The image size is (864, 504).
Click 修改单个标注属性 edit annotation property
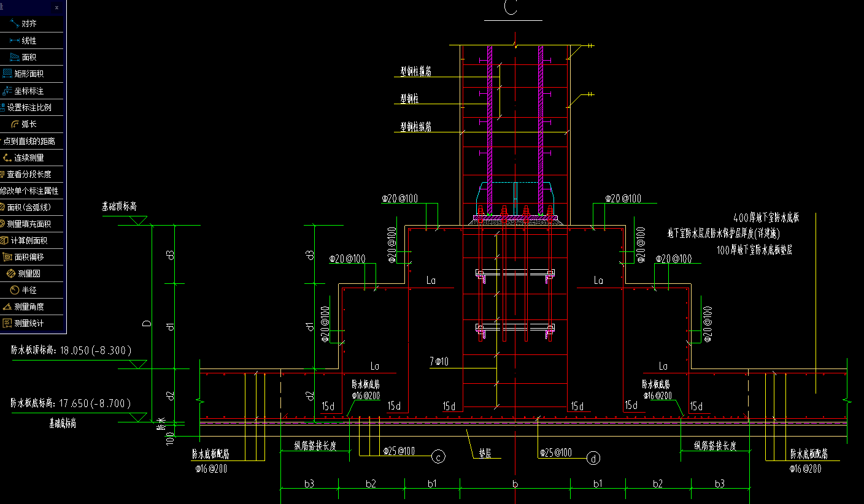pos(29,191)
